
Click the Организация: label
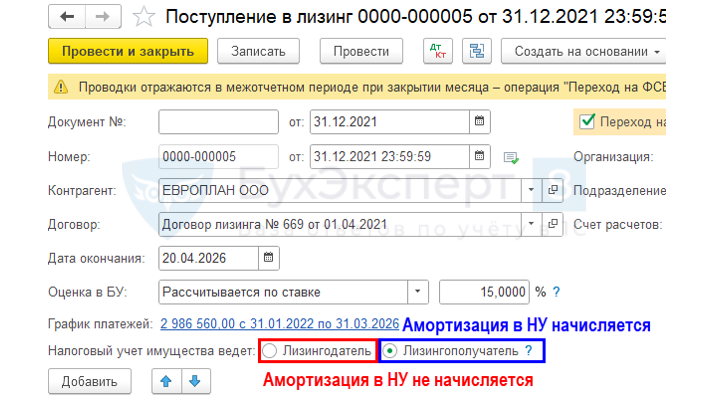(613, 157)
